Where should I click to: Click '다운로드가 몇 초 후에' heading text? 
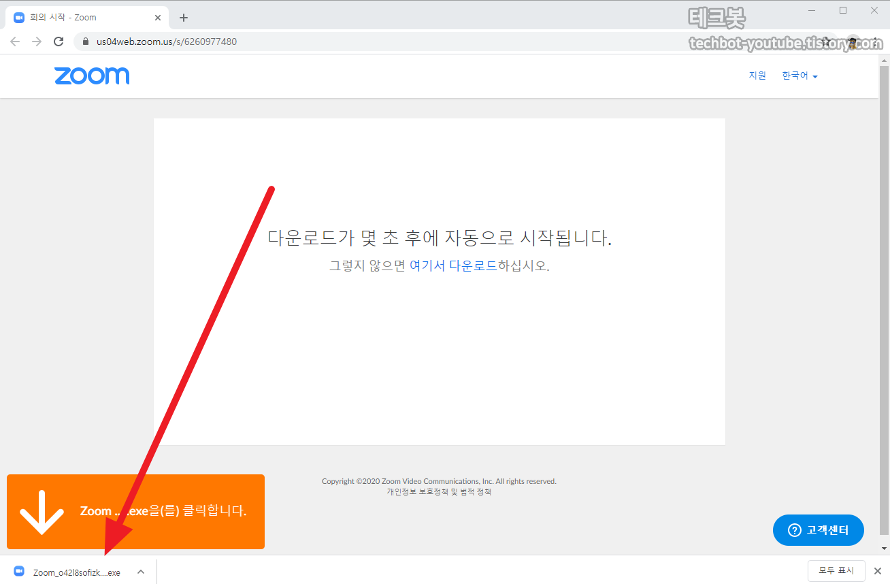click(353, 238)
